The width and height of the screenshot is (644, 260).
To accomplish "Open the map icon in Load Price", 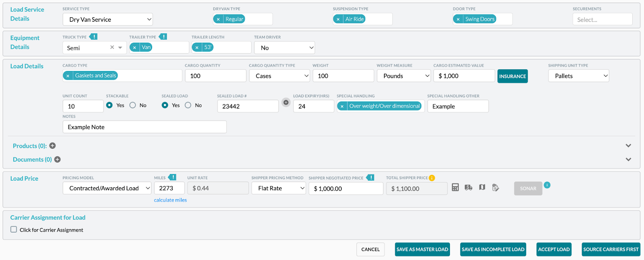I will [482, 187].
